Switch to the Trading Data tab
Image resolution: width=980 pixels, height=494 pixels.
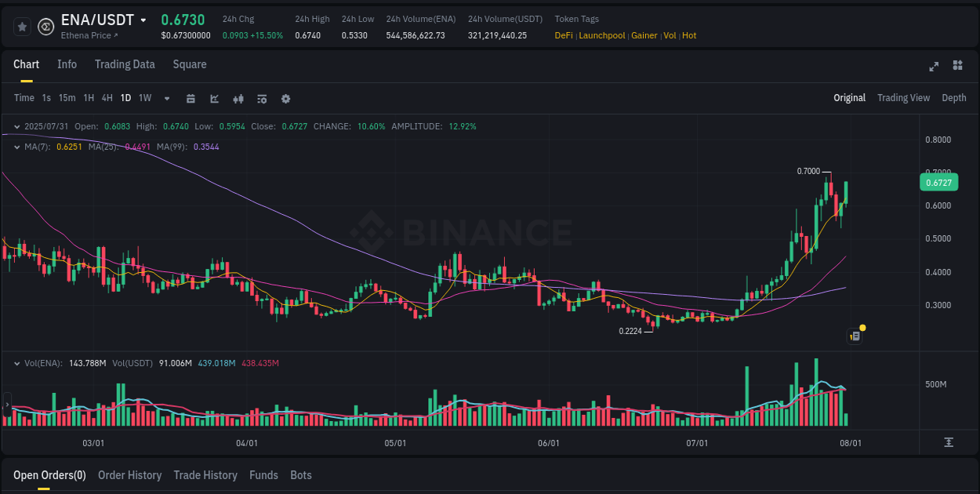click(125, 64)
